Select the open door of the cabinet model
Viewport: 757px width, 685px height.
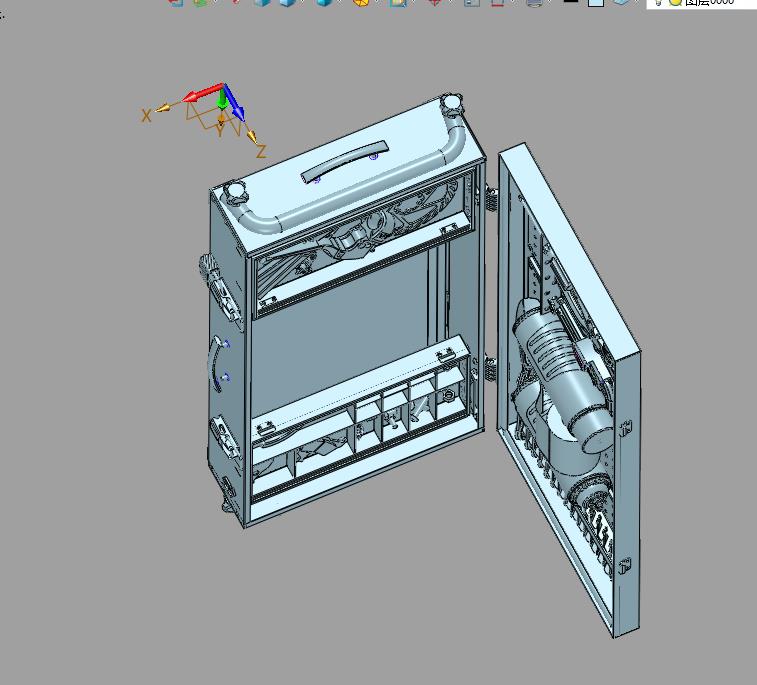[570, 389]
